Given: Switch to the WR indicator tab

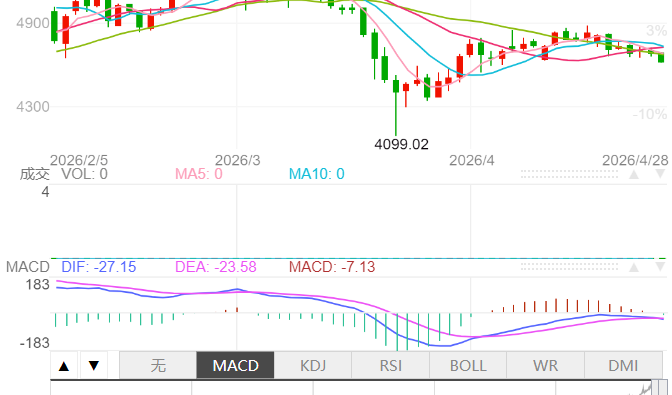Looking at the screenshot, I should click(x=546, y=365).
